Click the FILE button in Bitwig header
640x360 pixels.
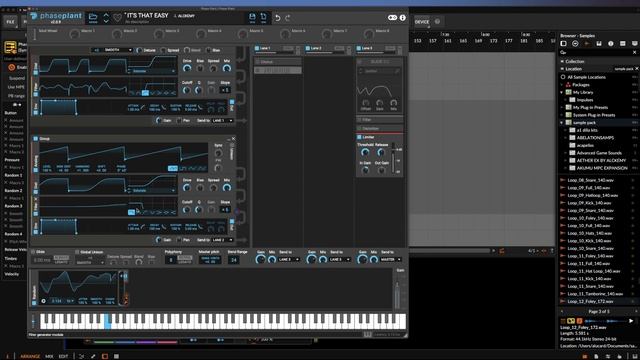pos(10,22)
